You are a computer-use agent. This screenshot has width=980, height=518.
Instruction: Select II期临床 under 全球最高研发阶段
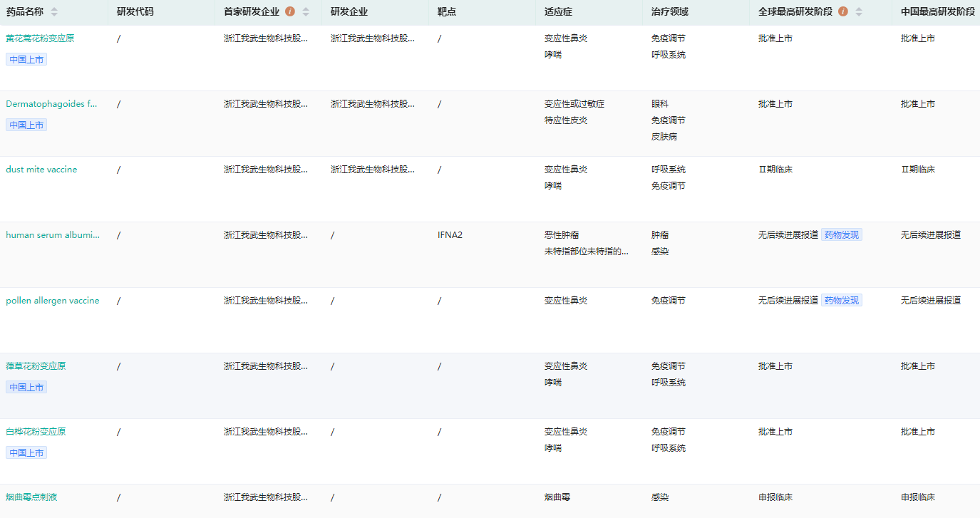[x=775, y=170]
